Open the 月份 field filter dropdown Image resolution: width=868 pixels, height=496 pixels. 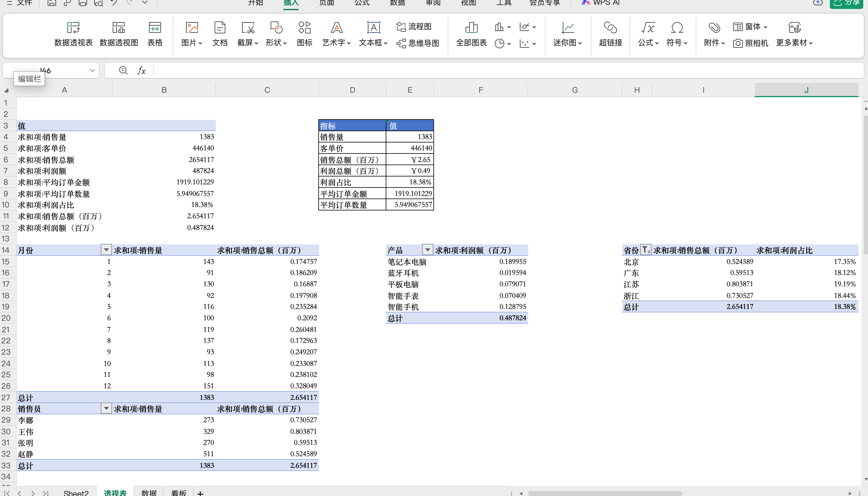pyautogui.click(x=106, y=250)
